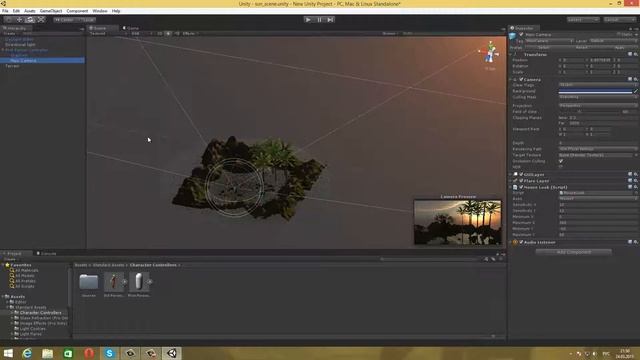Click the Unity icon in taskbar
The width and height of the screenshot is (640, 360).
(x=172, y=353)
